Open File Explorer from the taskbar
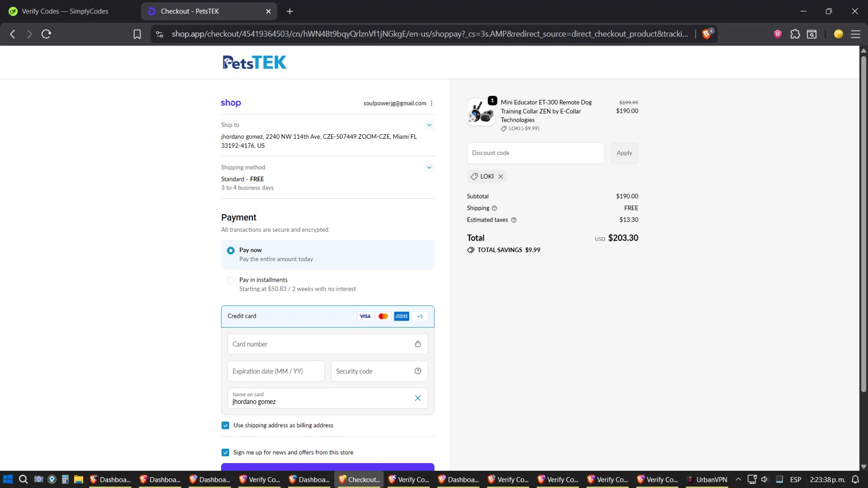The image size is (868, 488). (79, 479)
